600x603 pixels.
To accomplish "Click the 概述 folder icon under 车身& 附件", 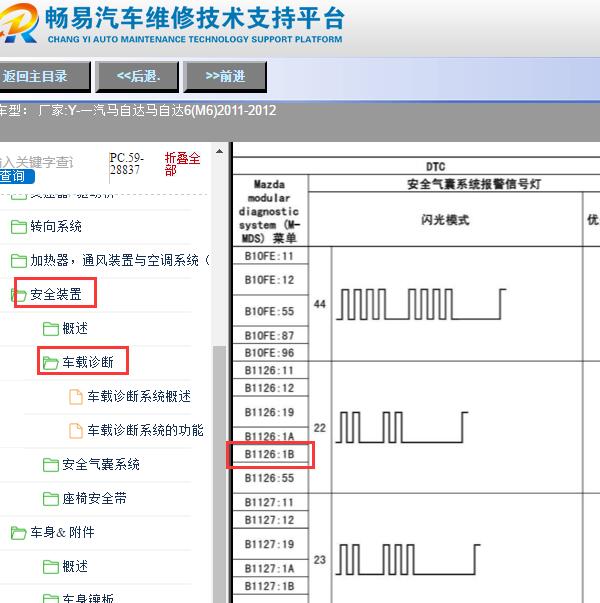I will tap(50, 567).
